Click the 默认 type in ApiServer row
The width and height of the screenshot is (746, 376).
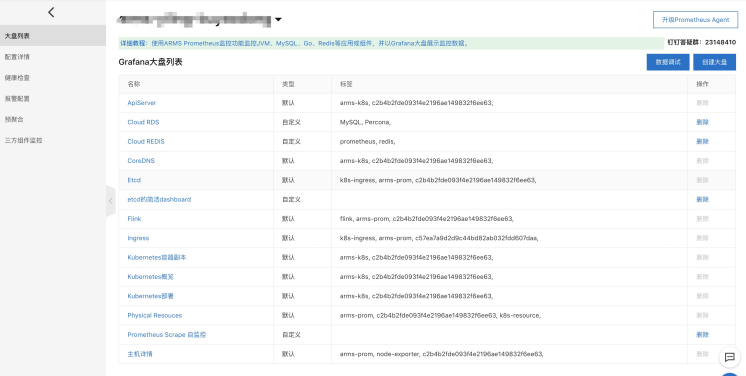[288, 103]
